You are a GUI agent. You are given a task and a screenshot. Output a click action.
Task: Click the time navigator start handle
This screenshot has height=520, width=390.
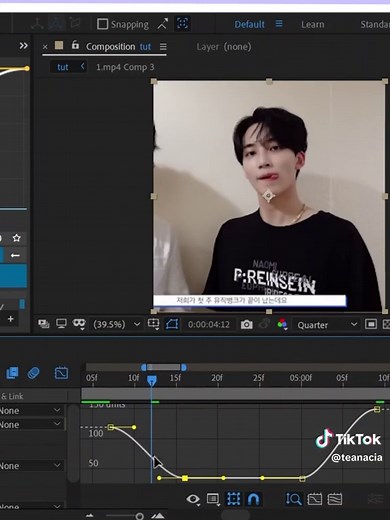click(x=144, y=367)
